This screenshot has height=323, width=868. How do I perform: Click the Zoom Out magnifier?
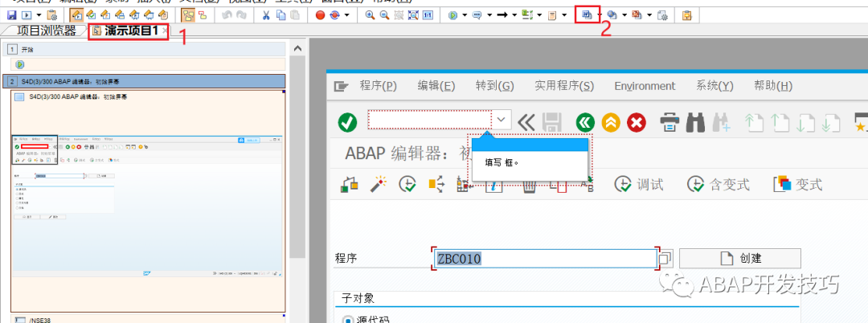pos(384,15)
